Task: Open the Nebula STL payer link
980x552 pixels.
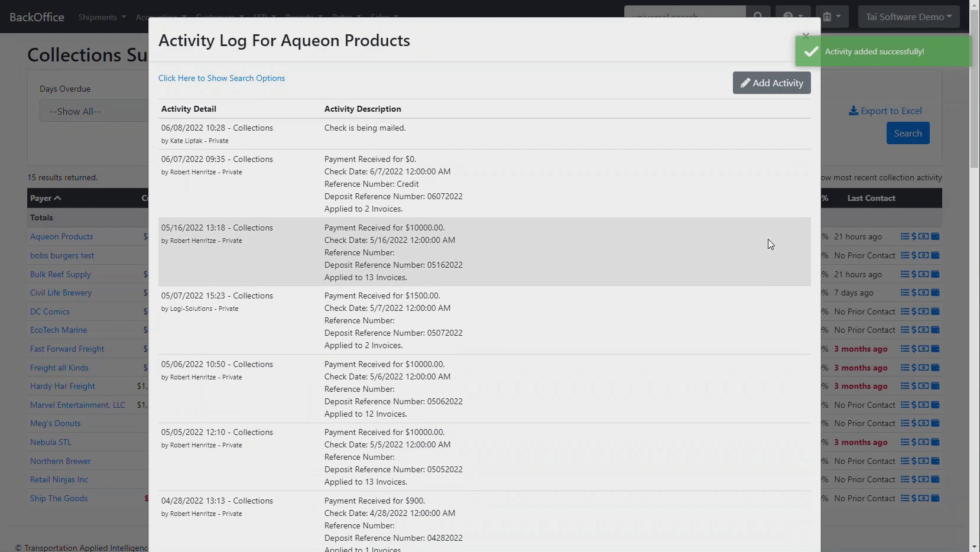Action: 50,441
